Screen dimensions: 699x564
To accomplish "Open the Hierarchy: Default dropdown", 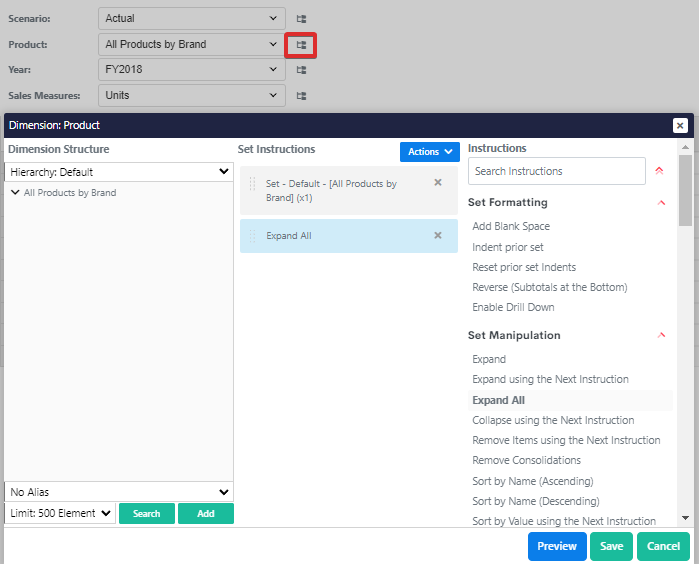I will pyautogui.click(x=119, y=172).
